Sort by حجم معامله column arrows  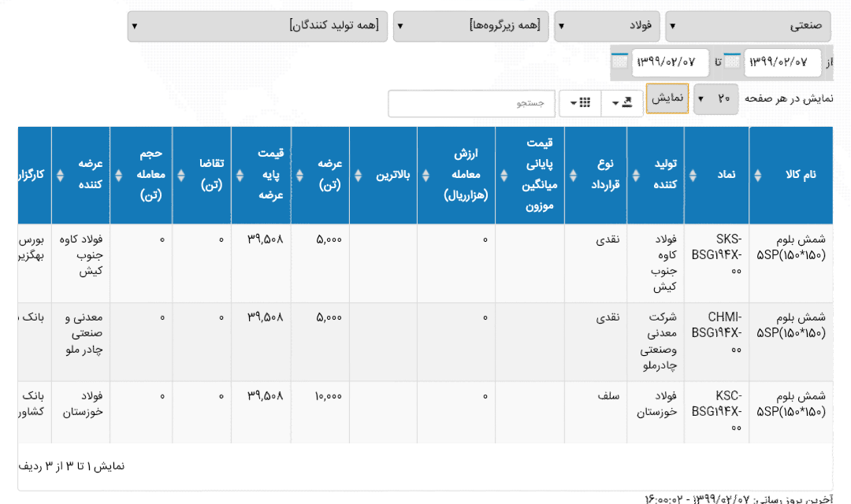coord(118,176)
